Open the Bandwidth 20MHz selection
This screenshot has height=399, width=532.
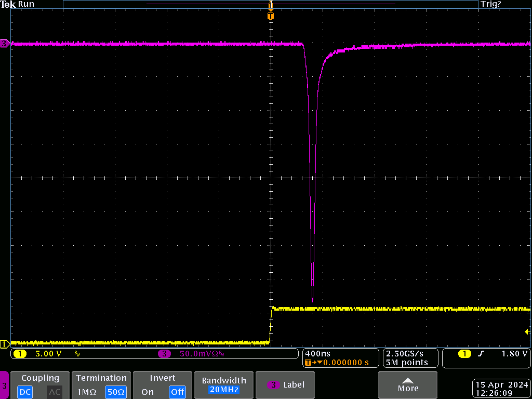click(223, 385)
